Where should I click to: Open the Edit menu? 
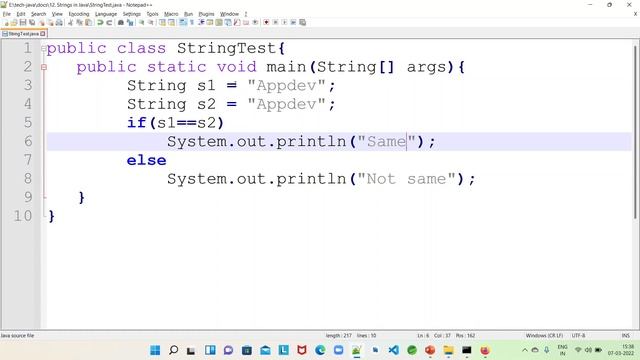tap(21, 14)
